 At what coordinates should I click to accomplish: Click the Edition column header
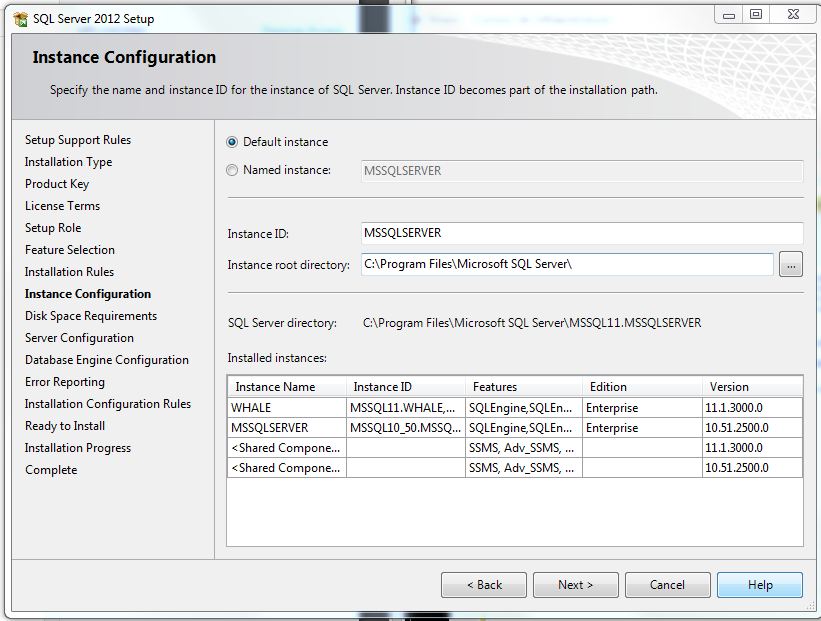[642, 386]
